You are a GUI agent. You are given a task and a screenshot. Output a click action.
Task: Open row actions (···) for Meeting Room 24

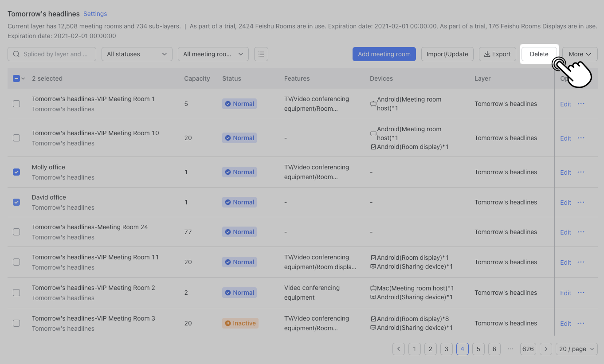coord(581,232)
